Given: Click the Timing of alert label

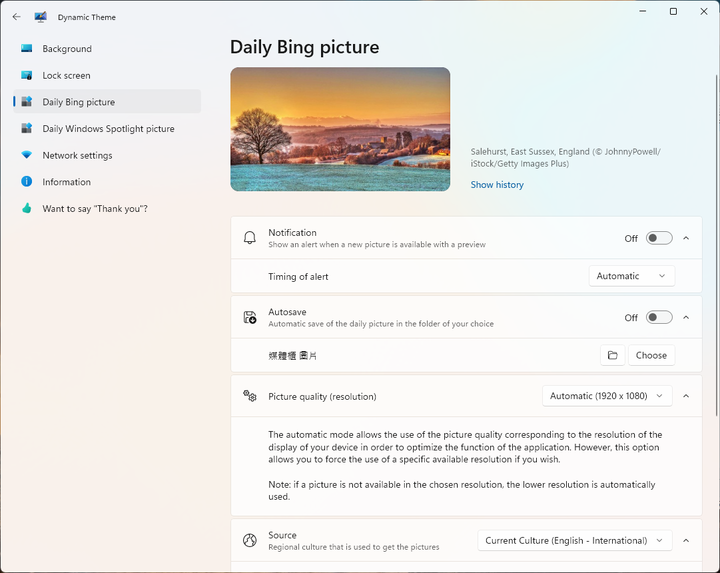Looking at the screenshot, I should 298,276.
